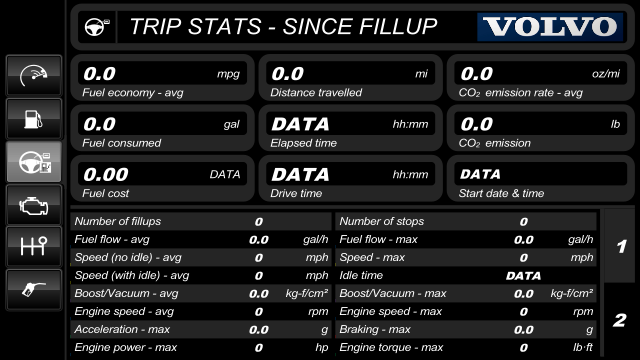Open the CO₂ emission rate - avg tile

click(x=540, y=78)
